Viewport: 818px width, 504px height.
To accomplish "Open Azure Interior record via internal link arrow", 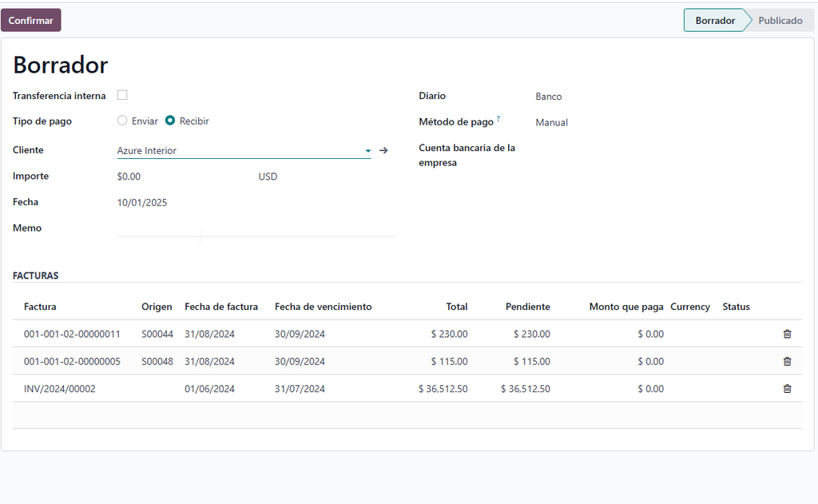I will [x=383, y=150].
